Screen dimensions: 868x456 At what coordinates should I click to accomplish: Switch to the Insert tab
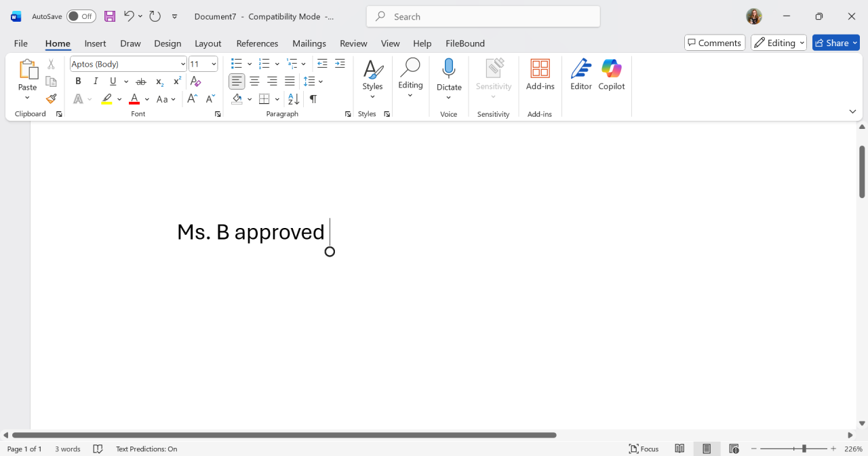95,43
